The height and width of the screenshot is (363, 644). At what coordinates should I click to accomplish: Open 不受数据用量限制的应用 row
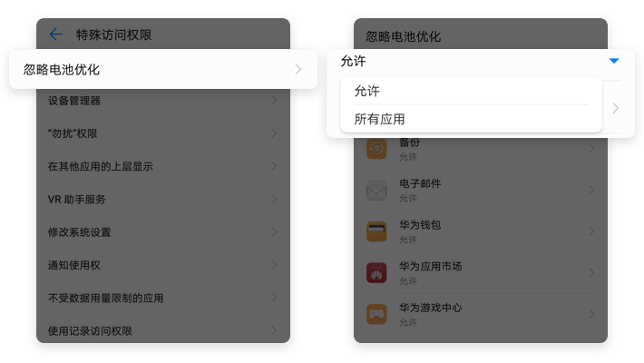[x=163, y=298]
